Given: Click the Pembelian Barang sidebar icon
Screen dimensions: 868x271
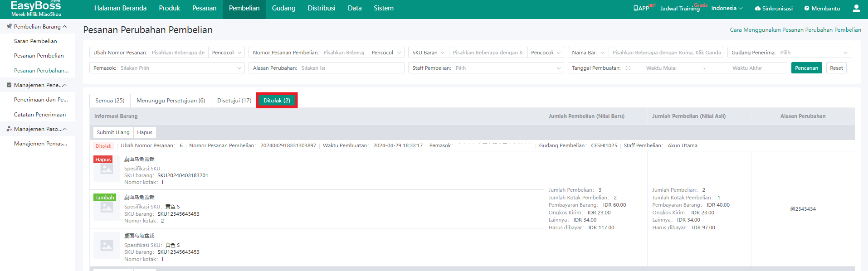Looking at the screenshot, I should tap(9, 26).
